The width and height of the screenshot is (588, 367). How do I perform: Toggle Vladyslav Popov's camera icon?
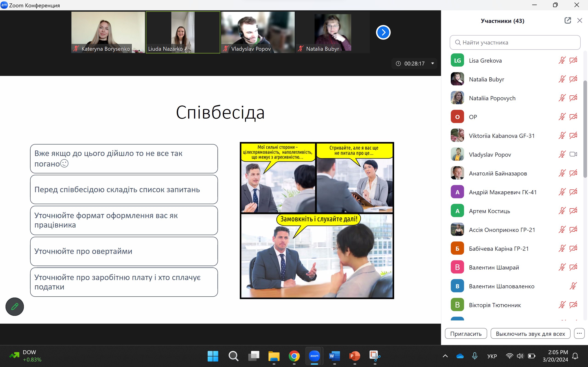pos(573,154)
